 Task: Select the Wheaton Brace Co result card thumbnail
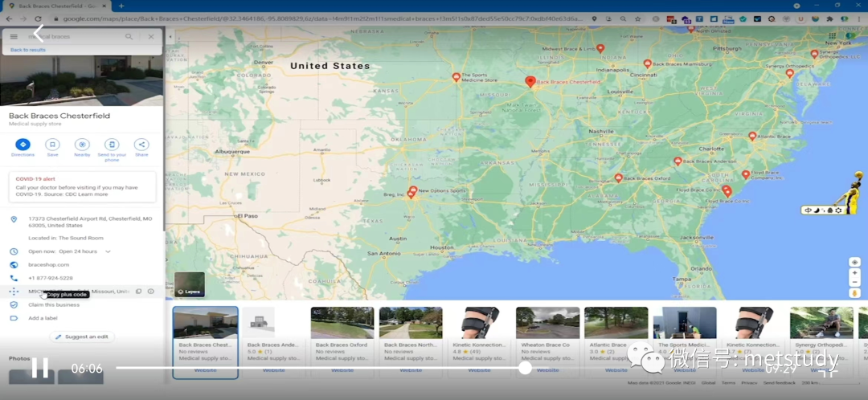click(x=547, y=323)
